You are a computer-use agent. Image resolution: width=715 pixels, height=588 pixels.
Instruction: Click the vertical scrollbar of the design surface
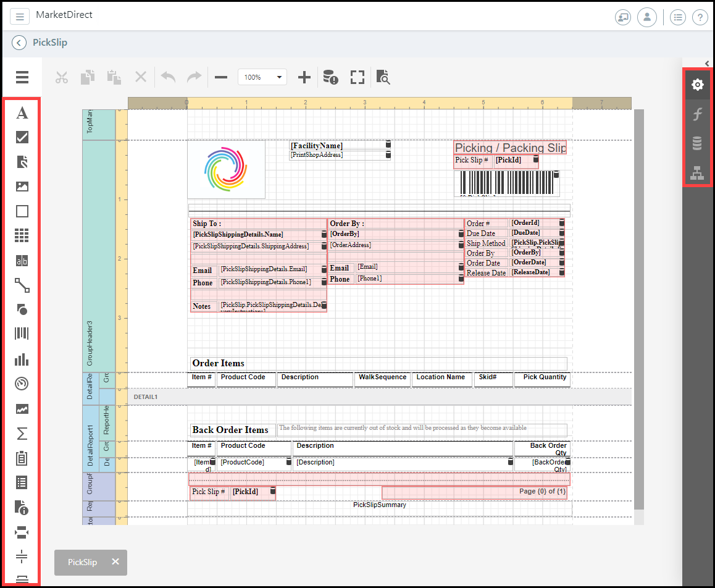[639, 309]
